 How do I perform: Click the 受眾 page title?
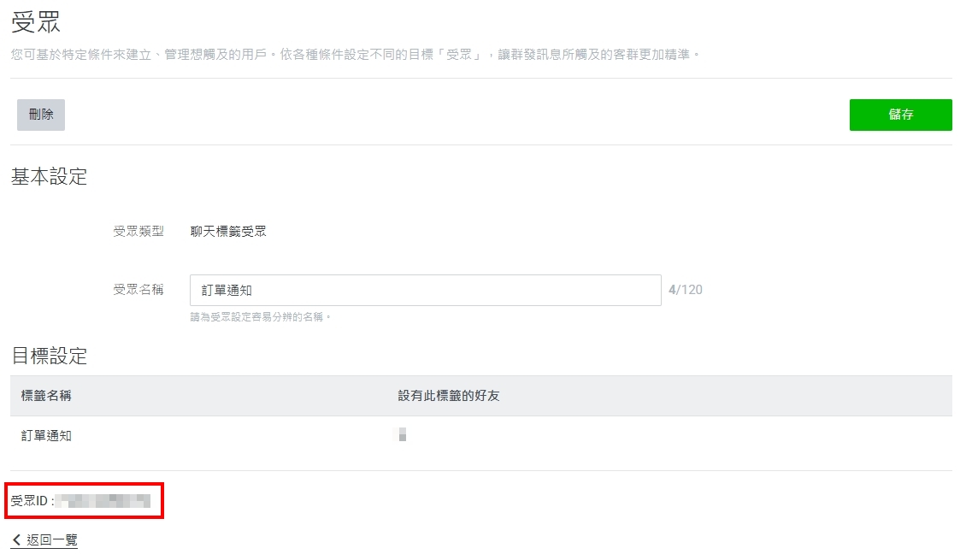point(35,23)
